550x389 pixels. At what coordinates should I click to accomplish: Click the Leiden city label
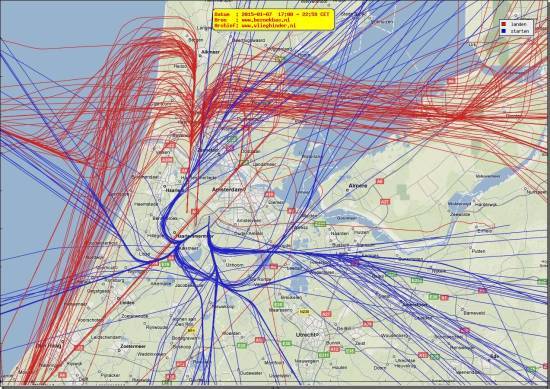(x=127, y=302)
